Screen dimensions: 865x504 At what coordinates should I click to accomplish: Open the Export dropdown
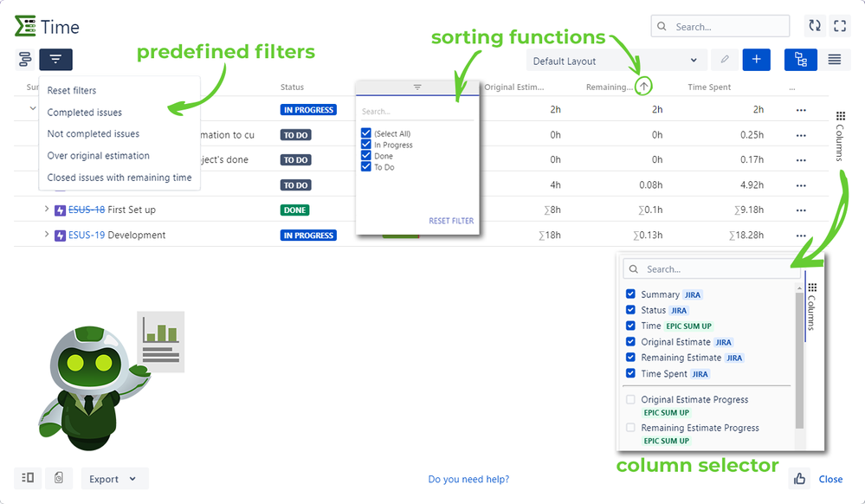113,478
